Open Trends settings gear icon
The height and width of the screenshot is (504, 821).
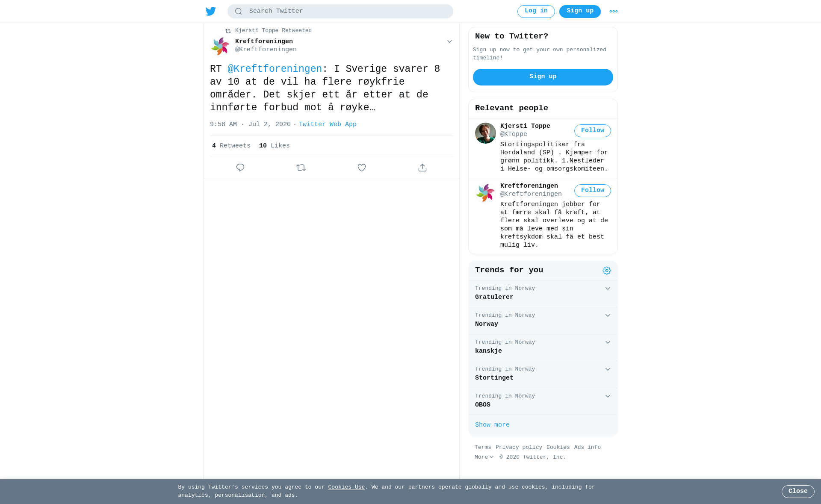click(x=607, y=271)
